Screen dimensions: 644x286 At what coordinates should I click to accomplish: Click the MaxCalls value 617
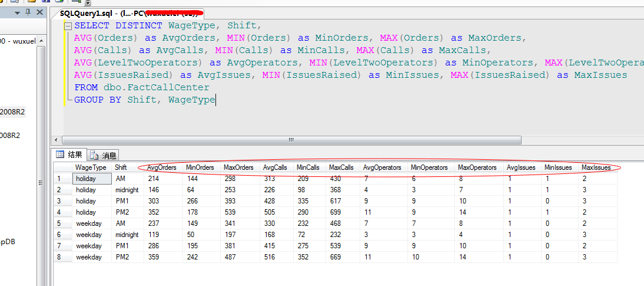343,201
